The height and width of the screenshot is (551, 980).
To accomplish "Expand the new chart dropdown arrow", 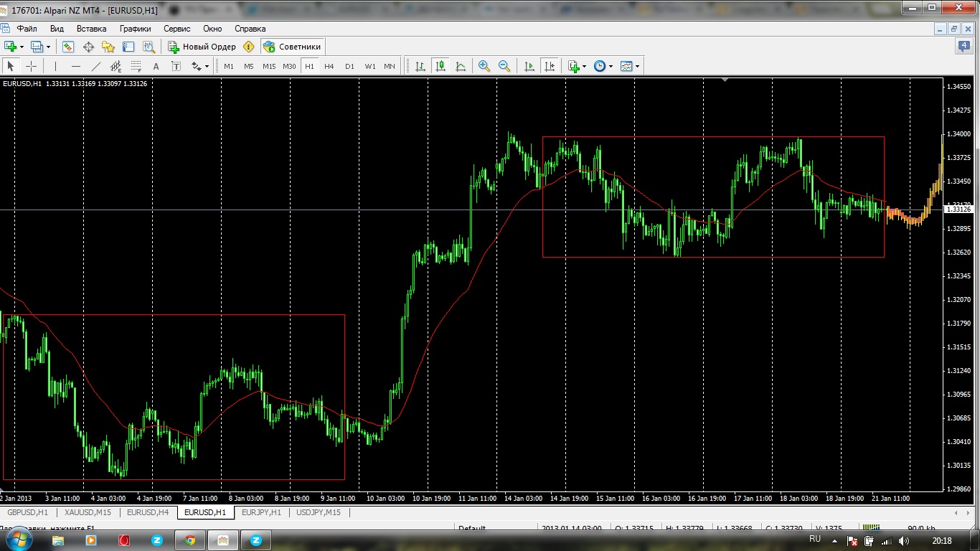I will click(22, 47).
